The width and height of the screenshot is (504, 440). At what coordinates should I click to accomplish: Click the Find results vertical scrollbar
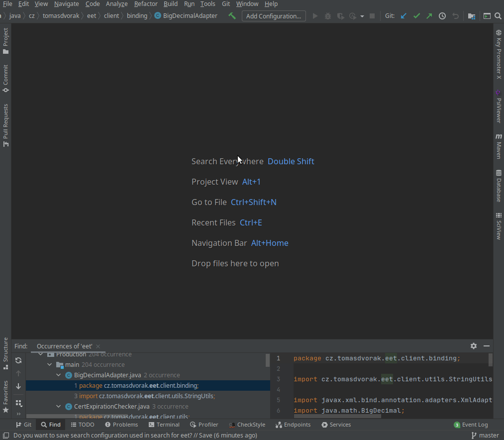[268, 360]
